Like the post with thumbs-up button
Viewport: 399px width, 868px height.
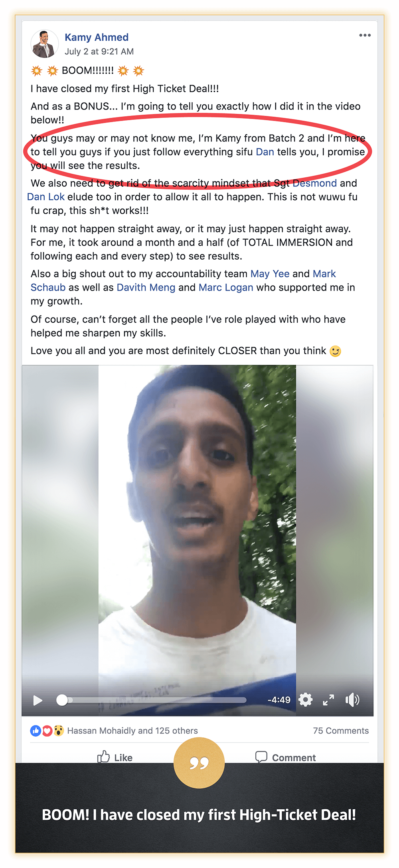(x=115, y=757)
